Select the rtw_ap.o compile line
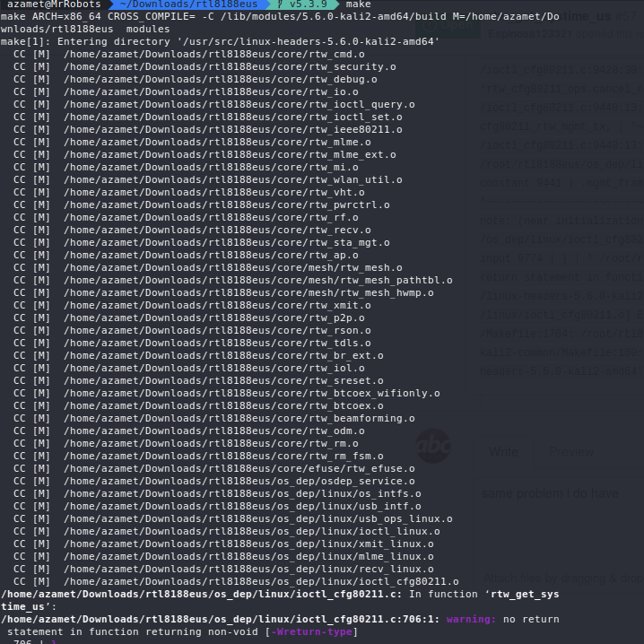 click(x=186, y=256)
